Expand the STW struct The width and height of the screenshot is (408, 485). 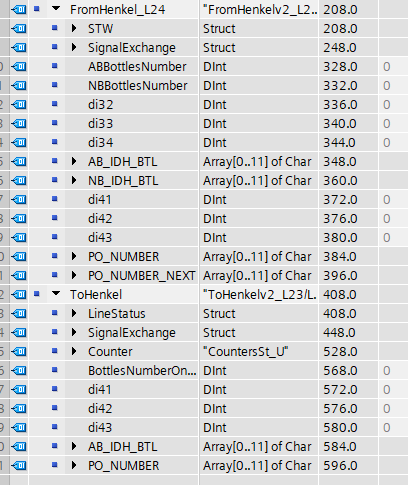point(74,28)
